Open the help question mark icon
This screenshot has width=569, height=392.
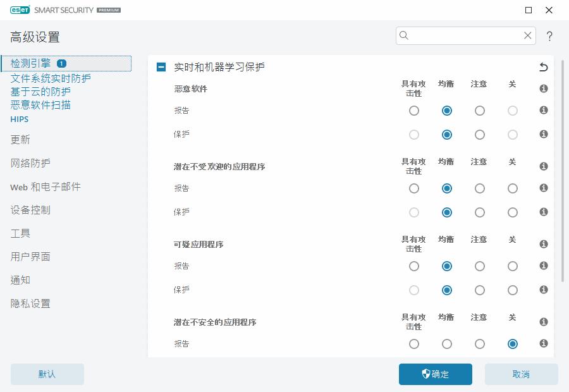[x=549, y=35]
